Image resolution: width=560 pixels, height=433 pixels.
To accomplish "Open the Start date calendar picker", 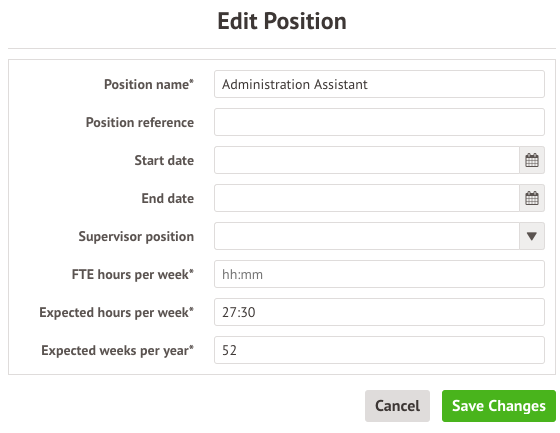I will tap(532, 160).
